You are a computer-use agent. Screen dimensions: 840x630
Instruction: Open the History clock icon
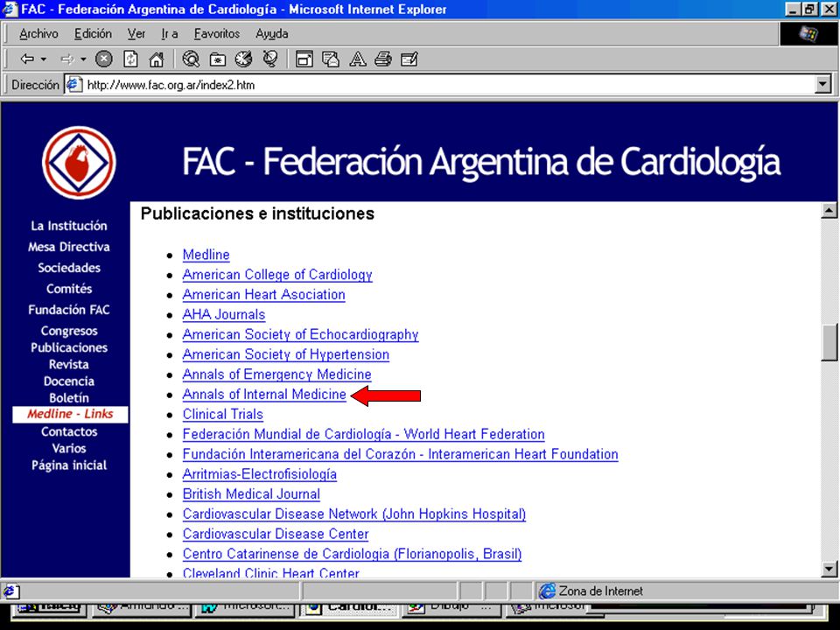(244, 59)
